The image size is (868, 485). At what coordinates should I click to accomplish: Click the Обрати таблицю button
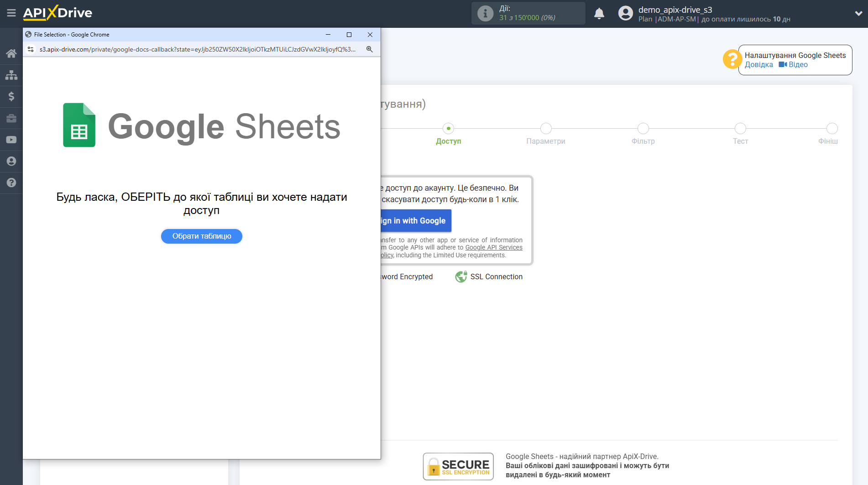(201, 236)
